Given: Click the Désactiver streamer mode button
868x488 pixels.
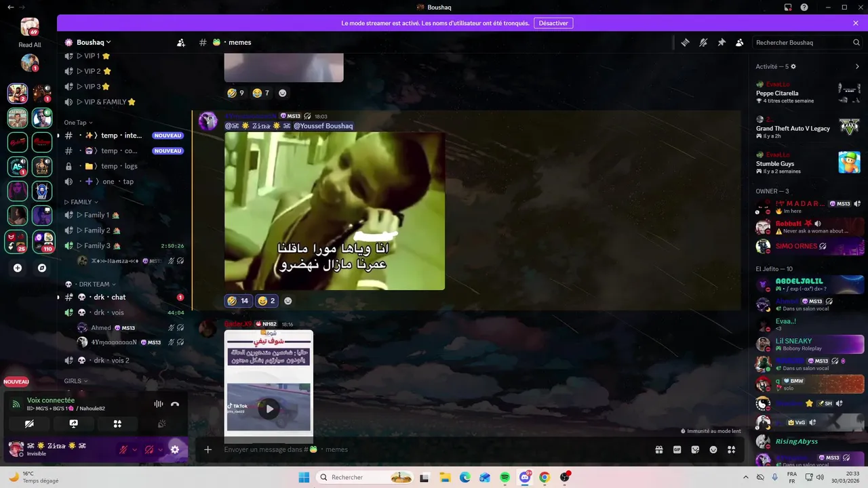Looking at the screenshot, I should coord(553,23).
